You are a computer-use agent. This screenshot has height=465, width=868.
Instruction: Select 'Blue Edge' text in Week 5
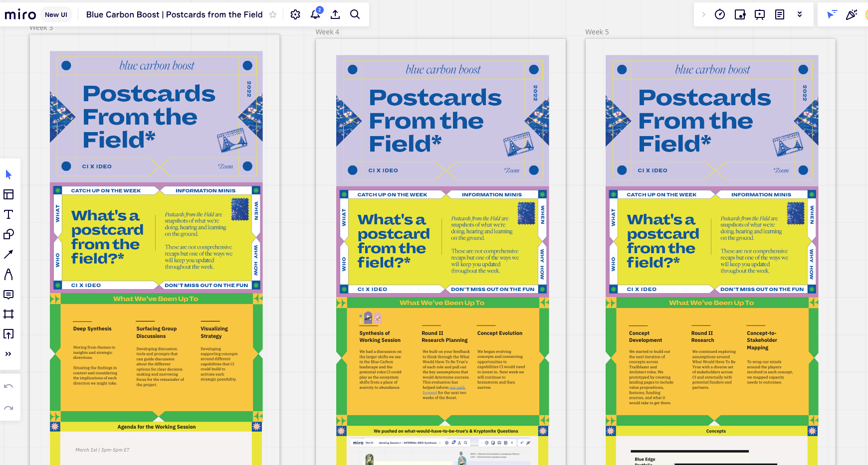645,459
